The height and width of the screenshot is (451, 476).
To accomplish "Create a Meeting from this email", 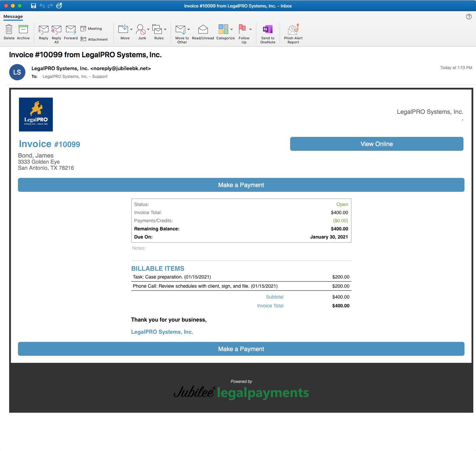I will click(91, 28).
